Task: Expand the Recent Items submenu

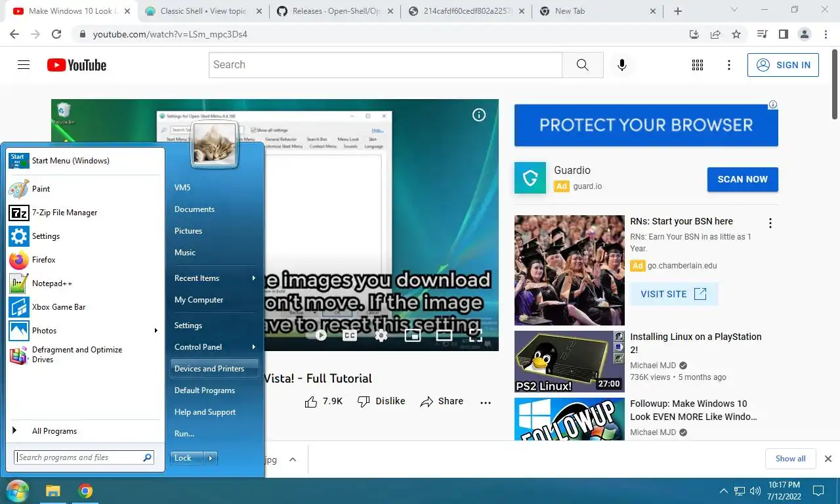Action: 253,278
